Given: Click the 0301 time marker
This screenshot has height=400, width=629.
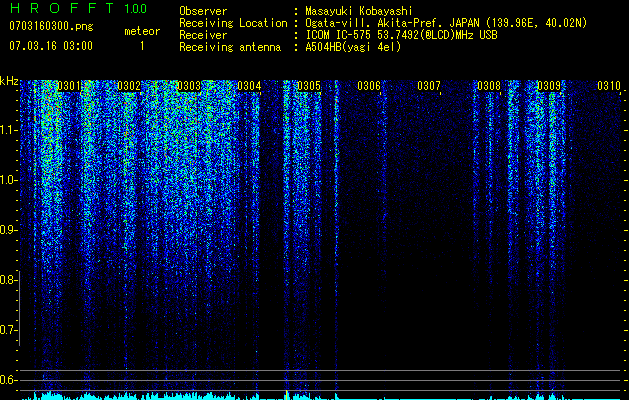Looking at the screenshot, I should [x=69, y=86].
